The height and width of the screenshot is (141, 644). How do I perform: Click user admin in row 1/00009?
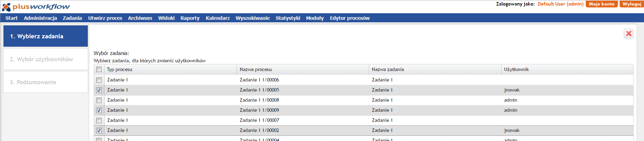(x=510, y=110)
